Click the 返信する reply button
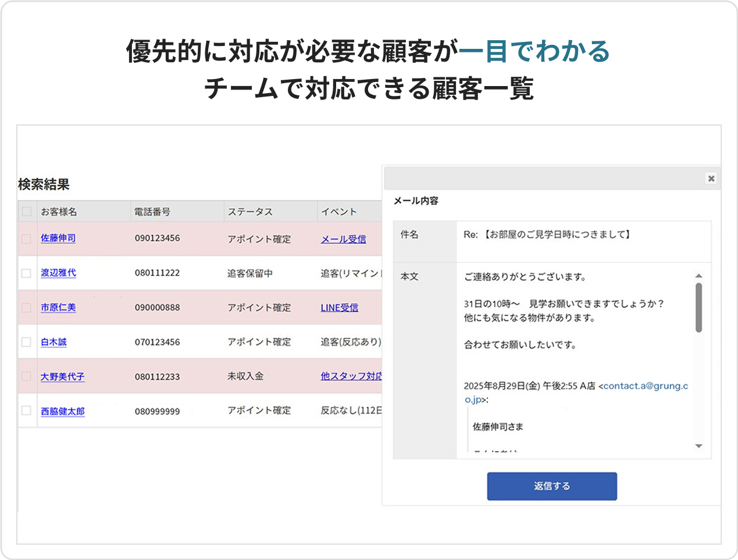 [551, 486]
